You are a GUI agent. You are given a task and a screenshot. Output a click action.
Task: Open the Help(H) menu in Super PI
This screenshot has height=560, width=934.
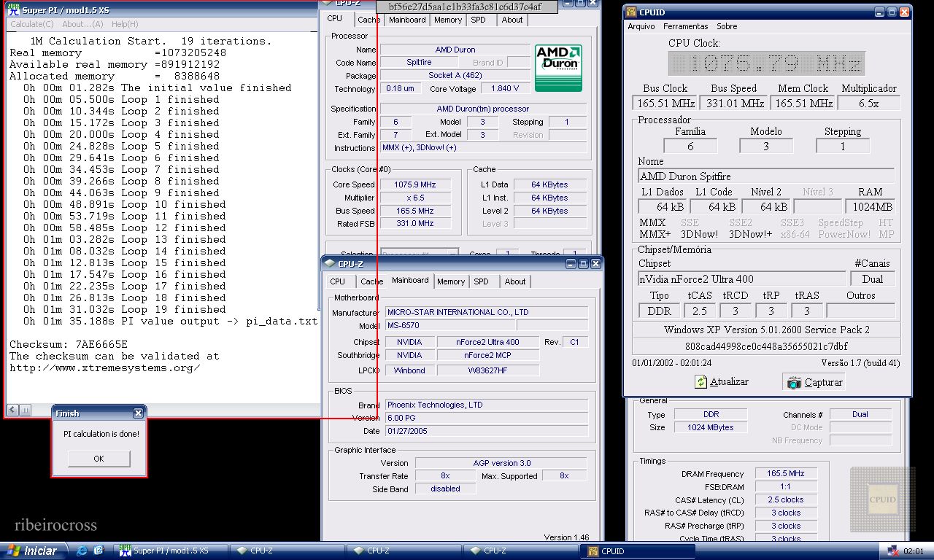(125, 24)
